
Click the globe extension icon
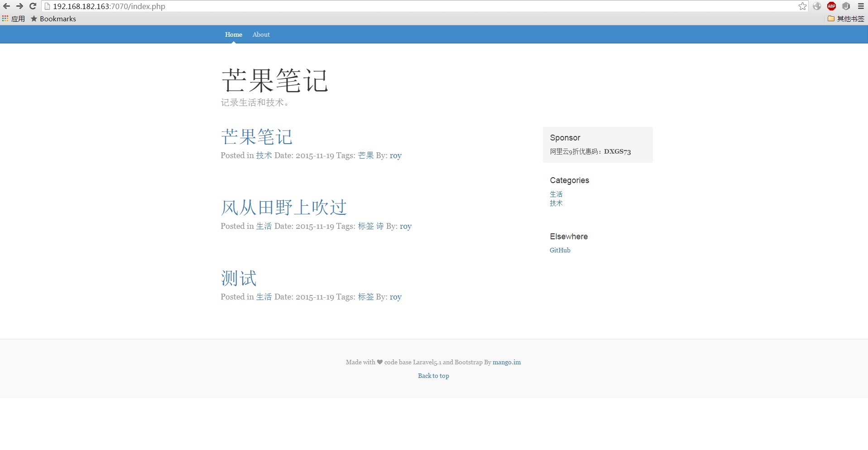[x=817, y=6]
